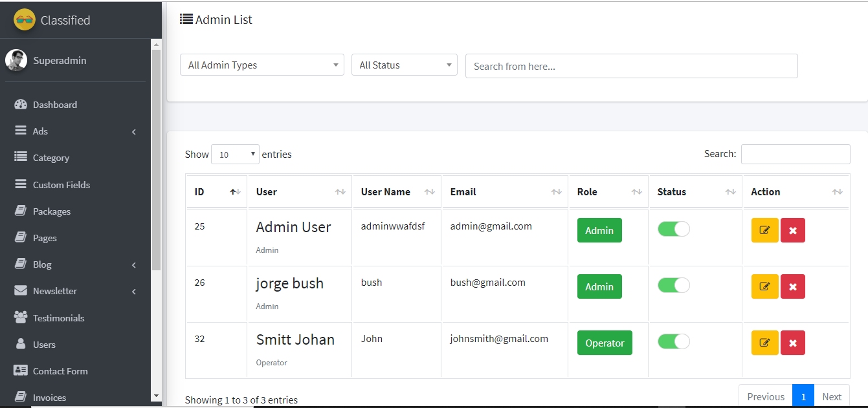
Task: Edit the Admin User record
Action: coord(764,230)
